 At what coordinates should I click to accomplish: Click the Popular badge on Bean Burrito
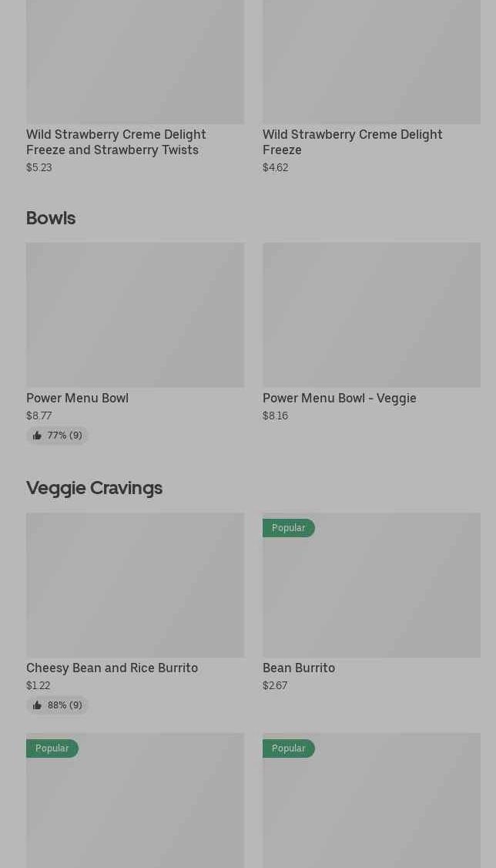pos(288,528)
